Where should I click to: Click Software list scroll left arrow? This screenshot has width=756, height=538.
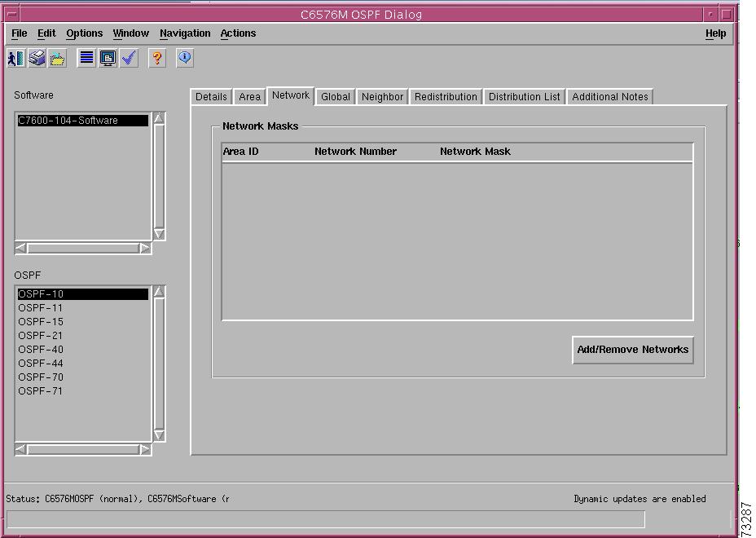click(x=20, y=248)
